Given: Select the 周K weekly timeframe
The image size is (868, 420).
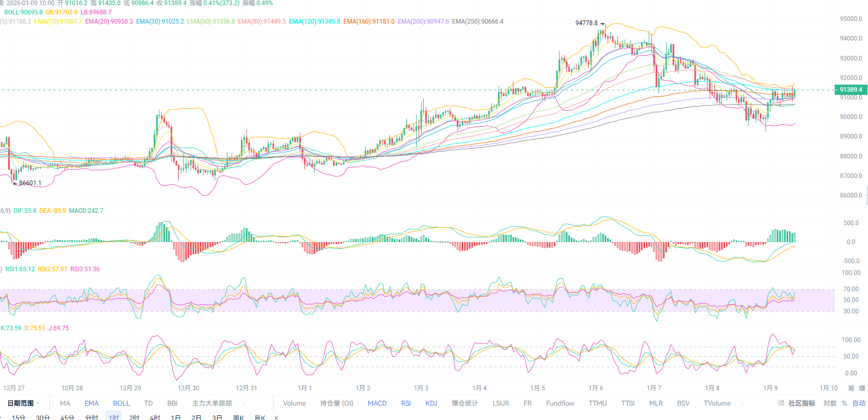Looking at the screenshot, I should point(238,417).
